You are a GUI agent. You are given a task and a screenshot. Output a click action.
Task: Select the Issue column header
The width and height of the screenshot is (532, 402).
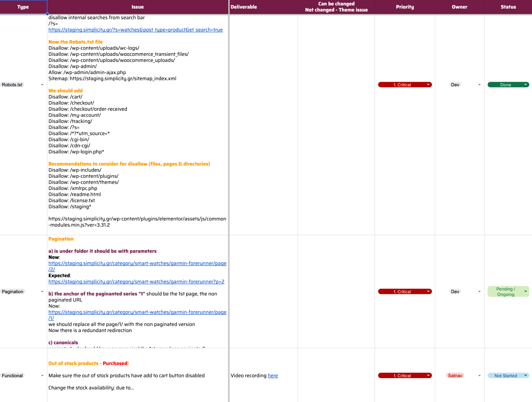coord(137,7)
